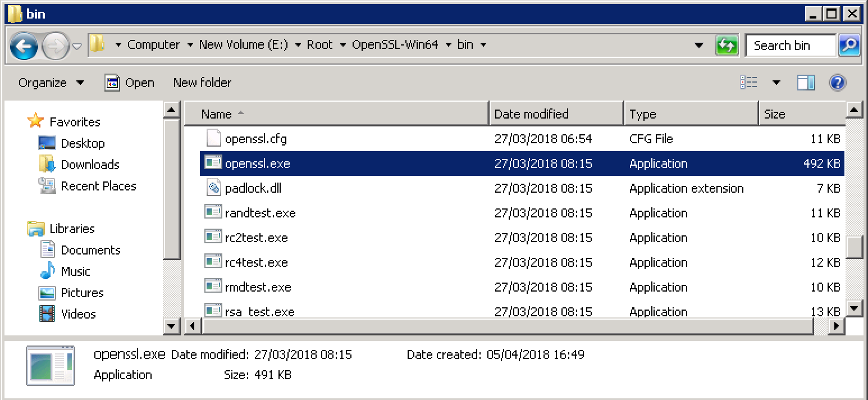Select Documents library
The image size is (868, 400).
tap(90, 250)
